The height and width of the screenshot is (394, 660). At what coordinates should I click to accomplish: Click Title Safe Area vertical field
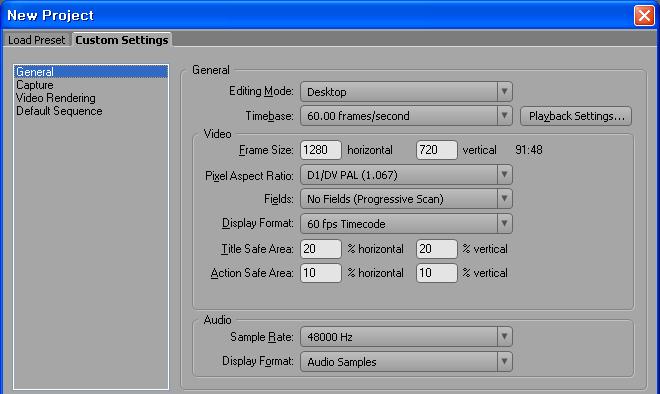436,249
